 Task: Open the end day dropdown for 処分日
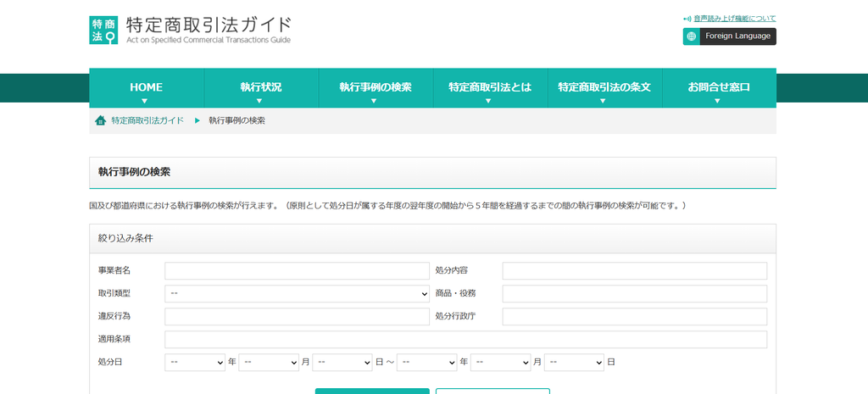[574, 362]
